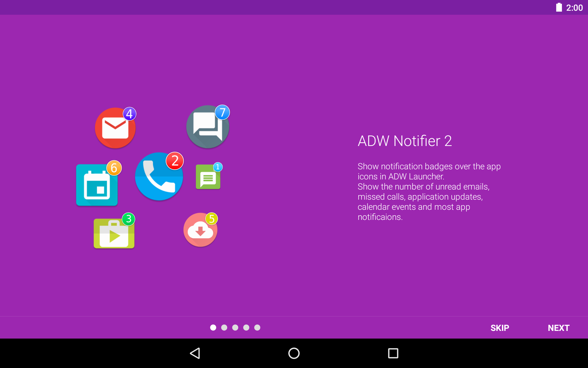The height and width of the screenshot is (368, 588).
Task: Click the yellow badge showing 5
Action: click(212, 219)
